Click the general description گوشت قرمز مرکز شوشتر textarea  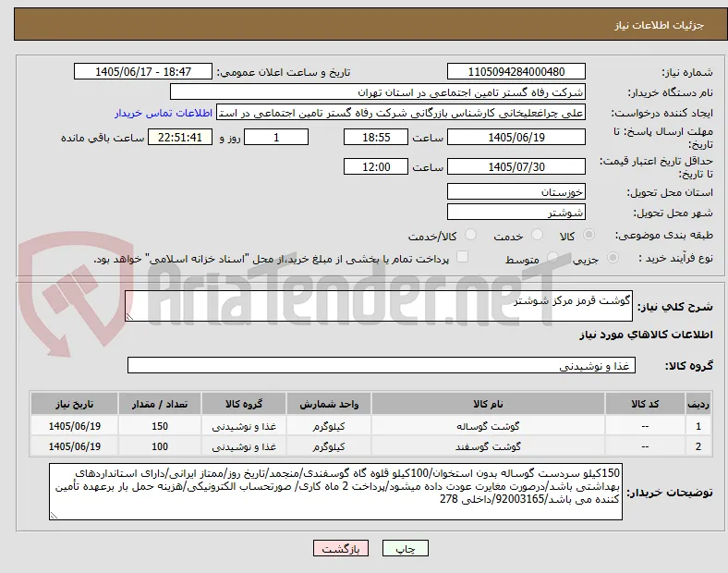click(x=379, y=306)
